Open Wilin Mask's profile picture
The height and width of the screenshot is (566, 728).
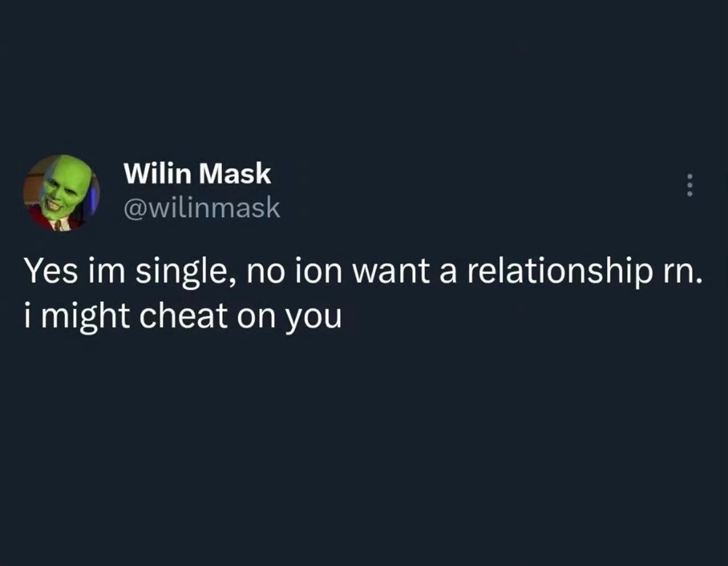click(61, 193)
